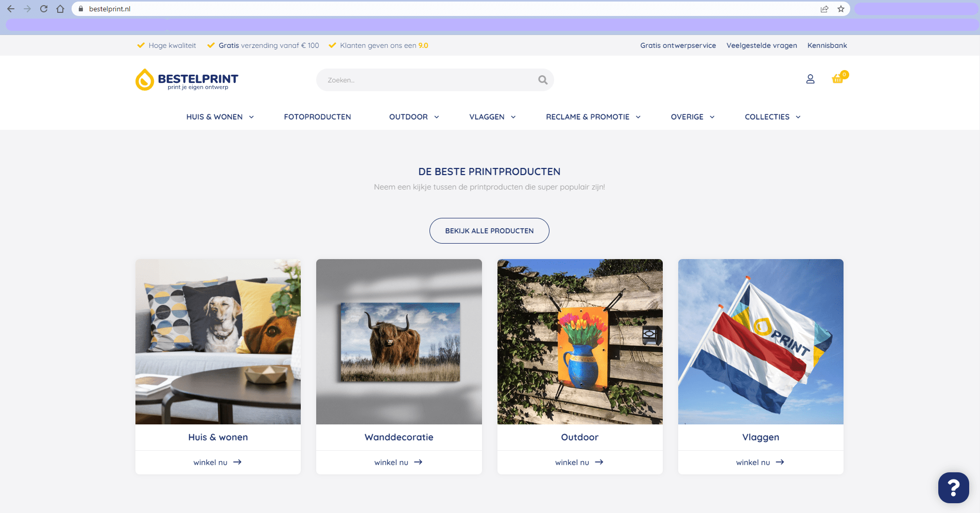This screenshot has height=513, width=980.
Task: Expand the Outdoor navigation dropdown
Action: (414, 117)
